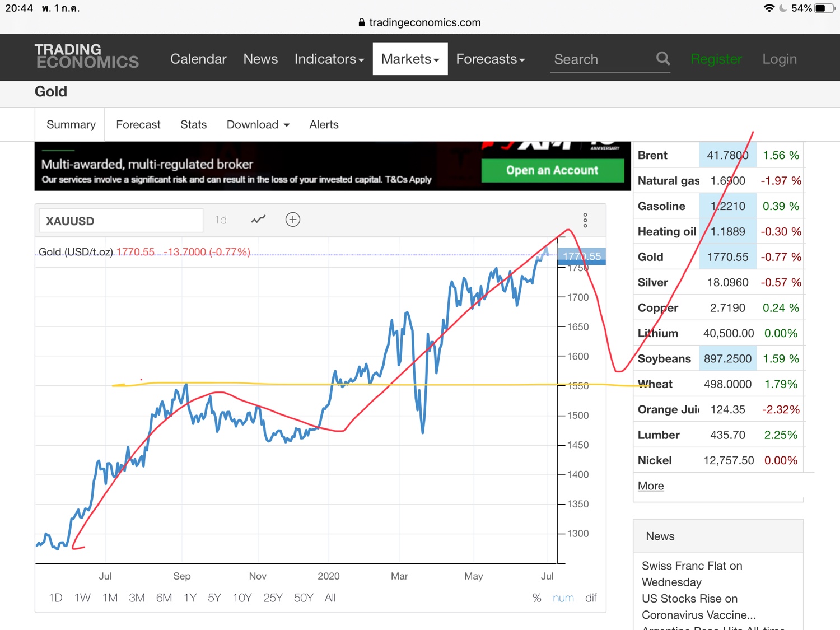Open the Lithium commodity row

tap(719, 333)
